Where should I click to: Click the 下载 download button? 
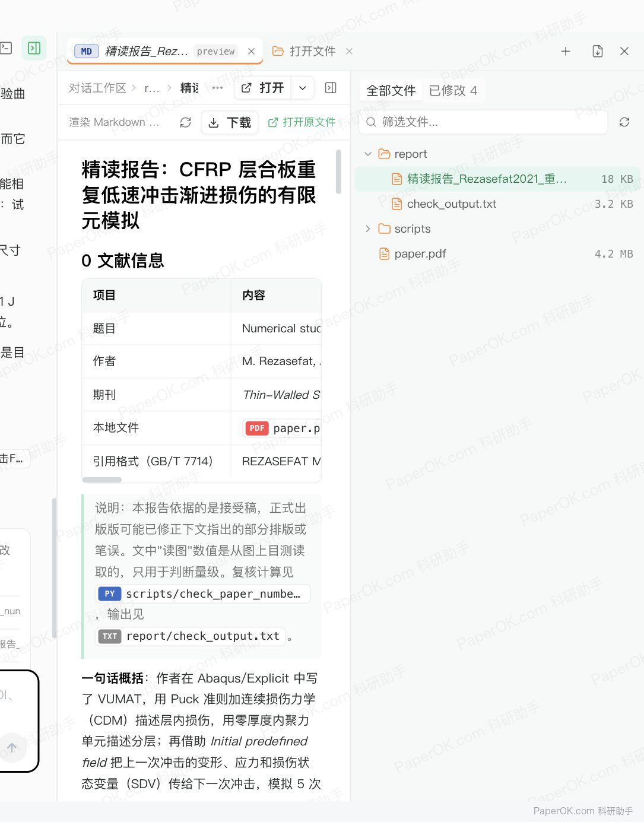pyautogui.click(x=230, y=122)
